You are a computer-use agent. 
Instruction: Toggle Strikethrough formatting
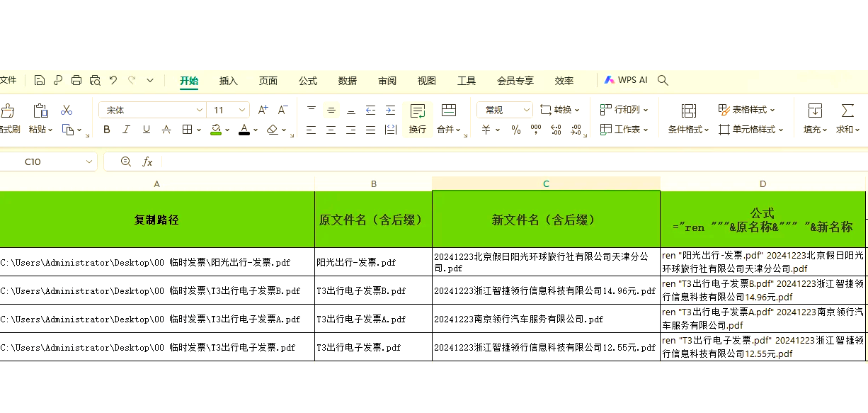pyautogui.click(x=166, y=130)
